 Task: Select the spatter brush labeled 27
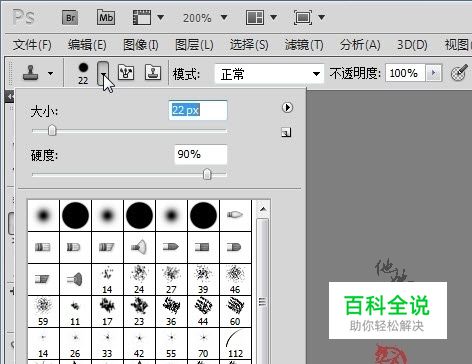171,279
